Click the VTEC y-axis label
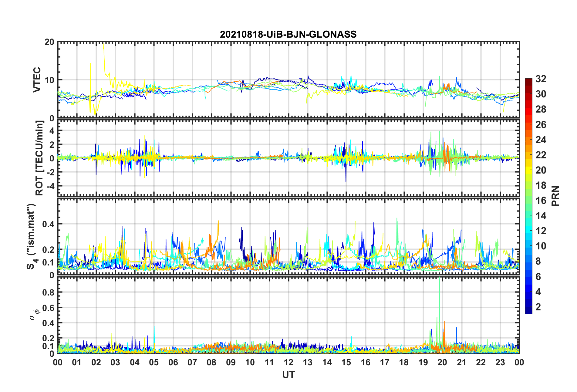Viewport: 577px width, 392px height. pos(37,80)
